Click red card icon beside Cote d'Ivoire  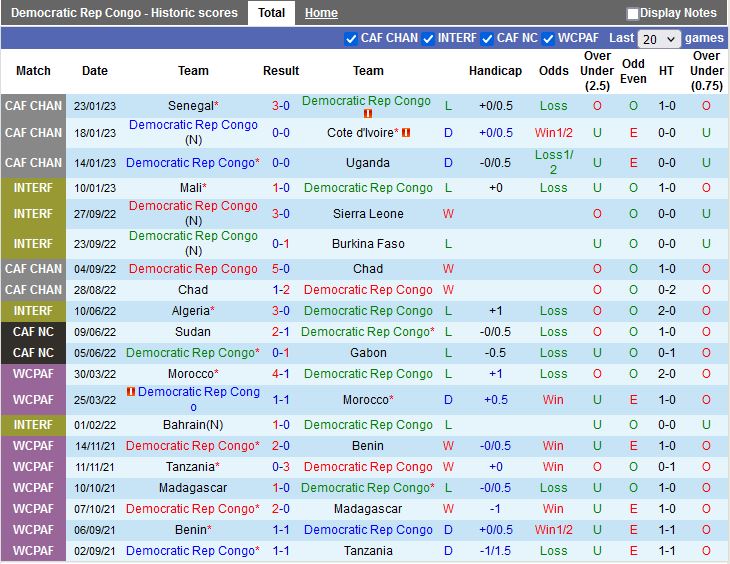click(x=406, y=133)
